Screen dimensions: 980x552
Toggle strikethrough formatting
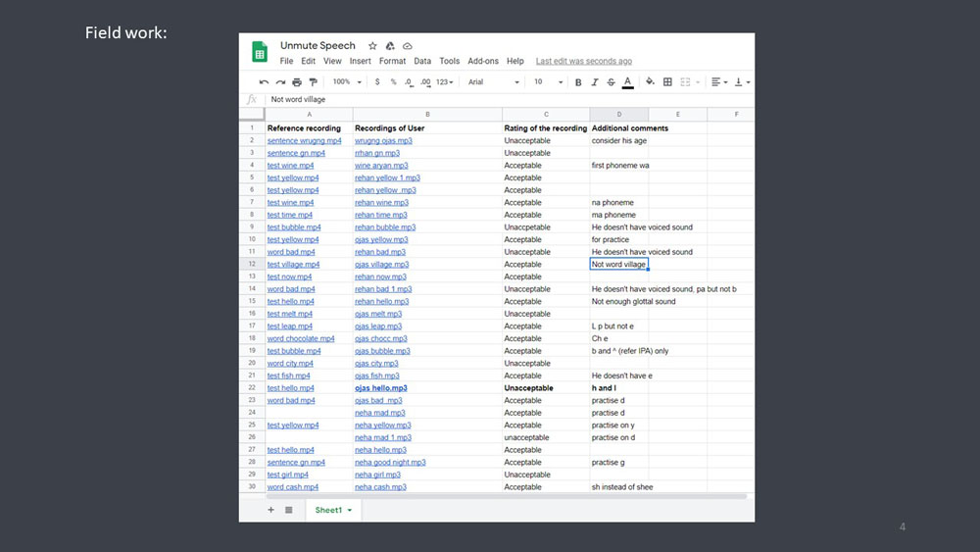pyautogui.click(x=612, y=82)
